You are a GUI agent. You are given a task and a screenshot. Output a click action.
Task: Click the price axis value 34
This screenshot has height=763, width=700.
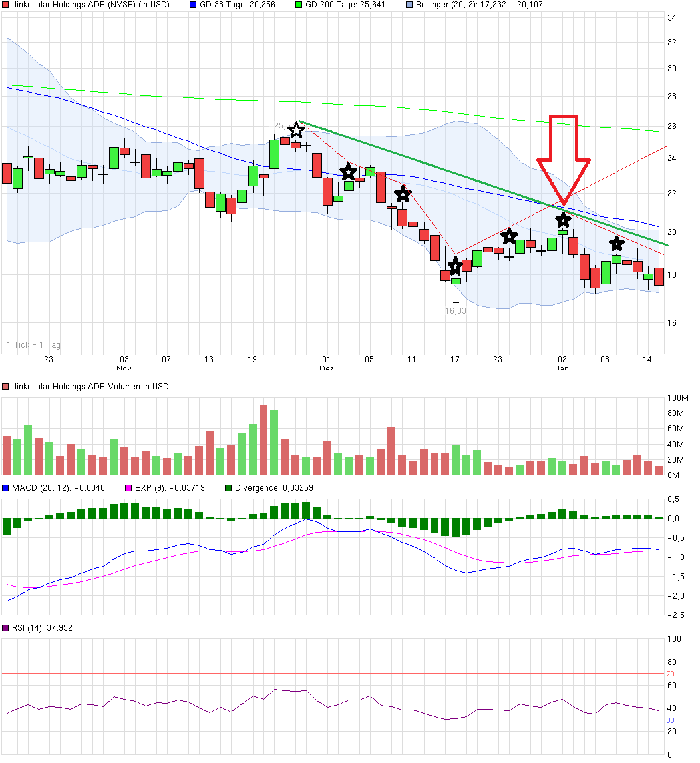(672, 18)
